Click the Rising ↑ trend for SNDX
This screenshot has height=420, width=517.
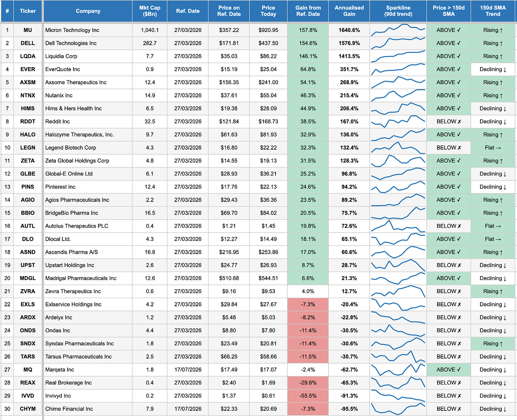pos(493,344)
